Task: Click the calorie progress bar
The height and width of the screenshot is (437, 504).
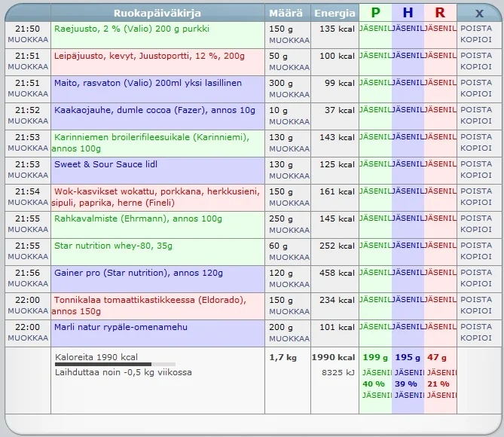Action: coord(113,365)
